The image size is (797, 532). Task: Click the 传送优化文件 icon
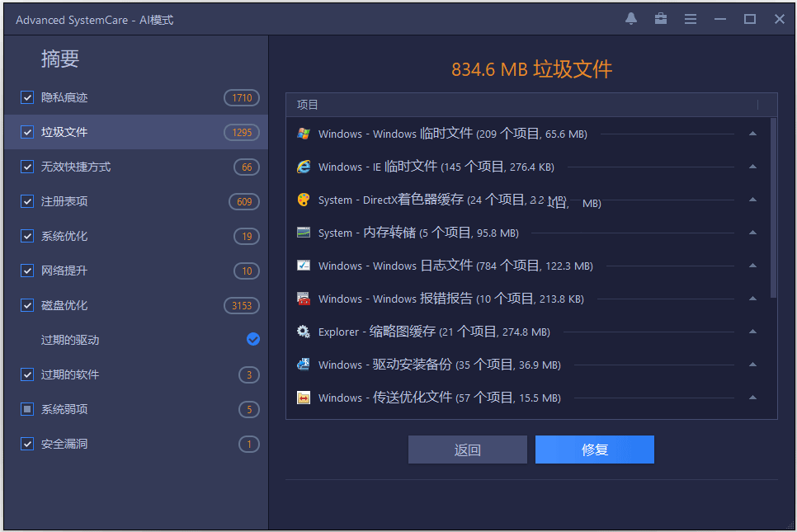[304, 398]
